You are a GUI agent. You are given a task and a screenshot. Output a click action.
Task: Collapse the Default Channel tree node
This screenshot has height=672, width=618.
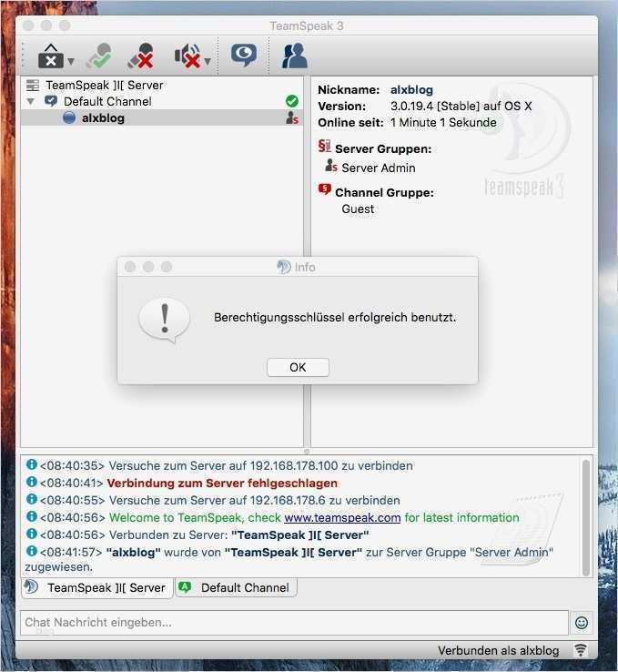coord(31,102)
